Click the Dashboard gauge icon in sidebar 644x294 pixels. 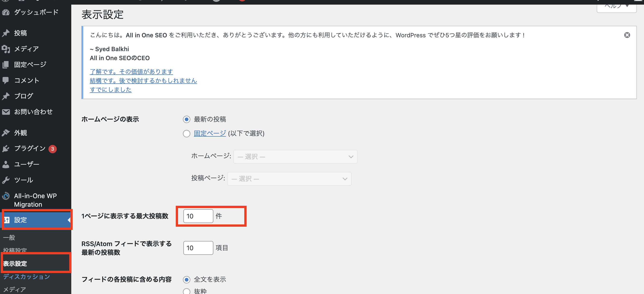click(6, 12)
